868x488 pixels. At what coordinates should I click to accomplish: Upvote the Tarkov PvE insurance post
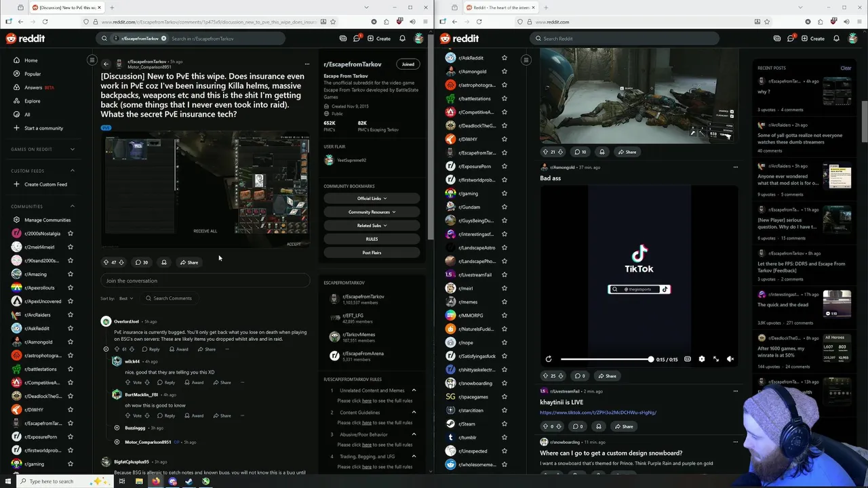pos(106,262)
